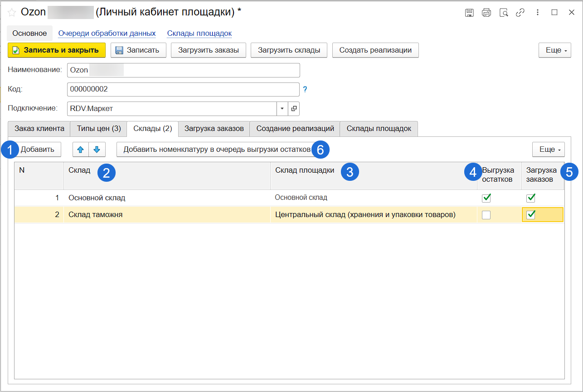
Task: Open the table's Еще dropdown menu
Action: coord(548,150)
